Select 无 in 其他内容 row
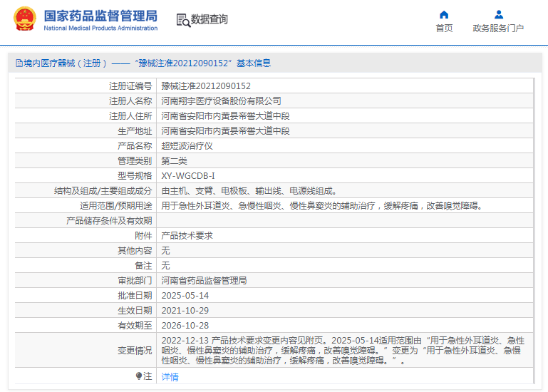This screenshot has height=392, width=548. coord(165,251)
